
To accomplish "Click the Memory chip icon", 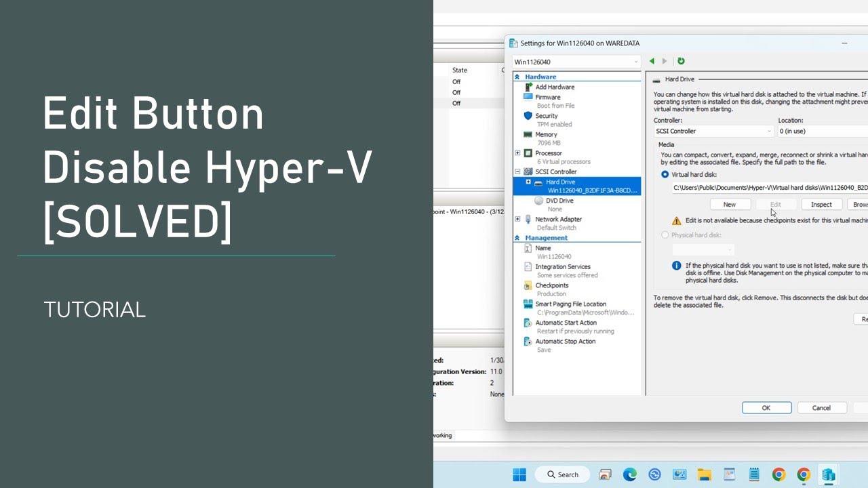I will point(528,134).
